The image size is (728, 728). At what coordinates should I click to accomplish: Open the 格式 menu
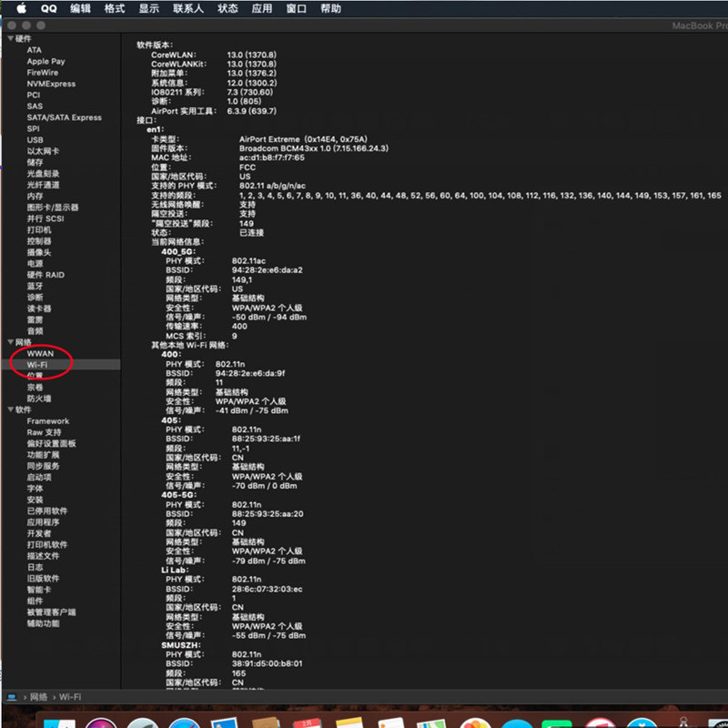point(115,8)
